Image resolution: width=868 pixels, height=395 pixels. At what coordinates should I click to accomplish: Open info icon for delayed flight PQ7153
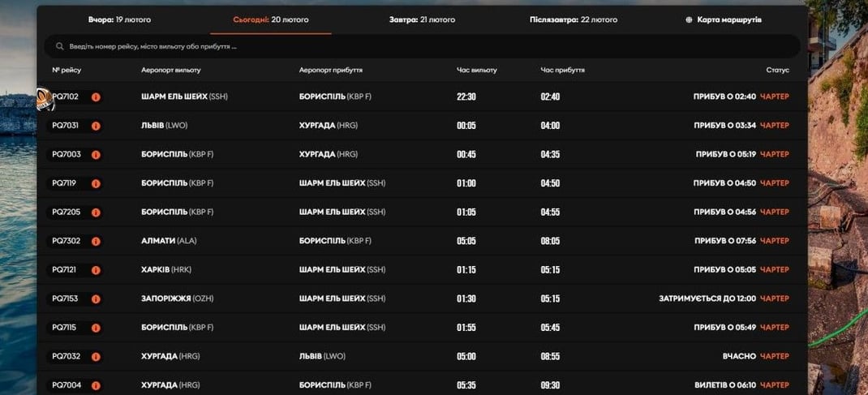click(x=96, y=298)
